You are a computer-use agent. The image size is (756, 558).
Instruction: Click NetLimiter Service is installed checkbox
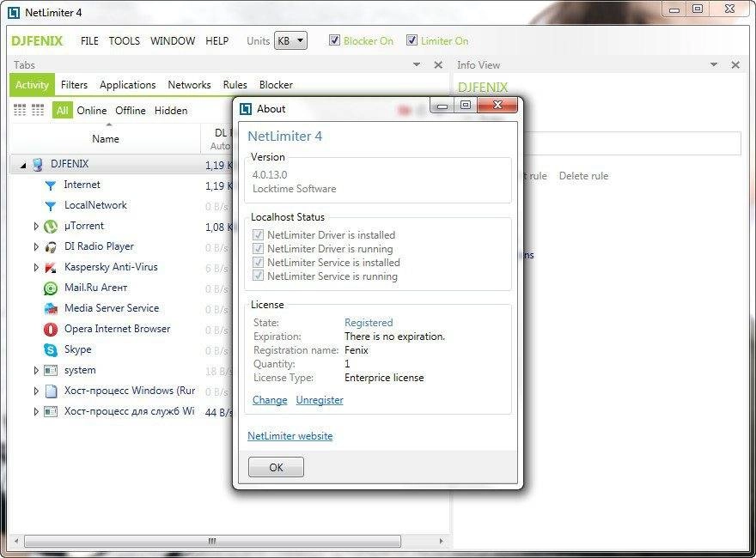coord(258,262)
